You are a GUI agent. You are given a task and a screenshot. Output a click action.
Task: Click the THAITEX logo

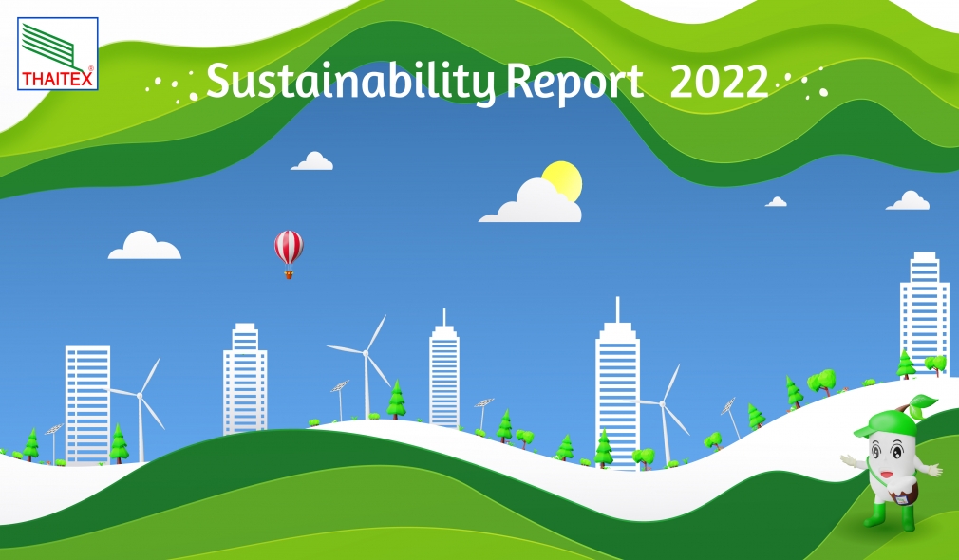58,54
